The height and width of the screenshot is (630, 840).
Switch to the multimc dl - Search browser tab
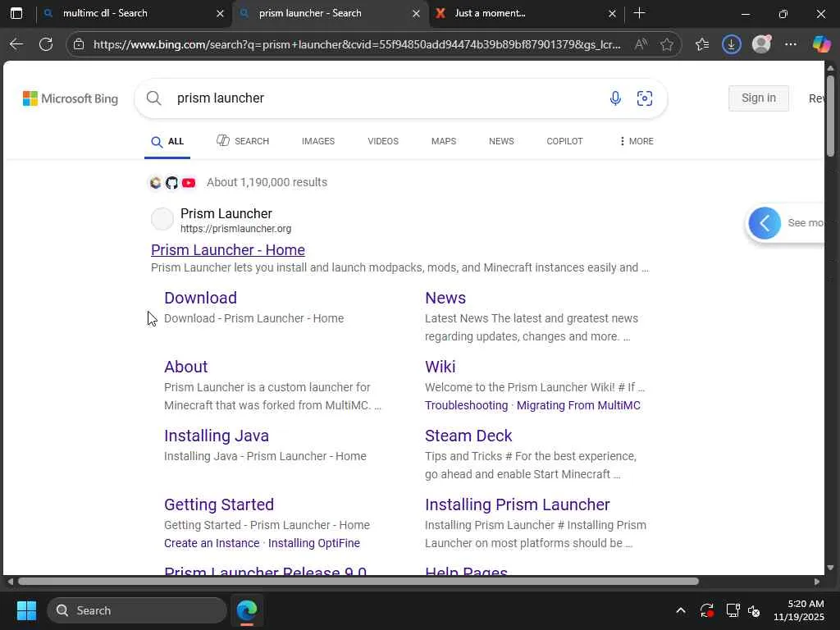134,13
